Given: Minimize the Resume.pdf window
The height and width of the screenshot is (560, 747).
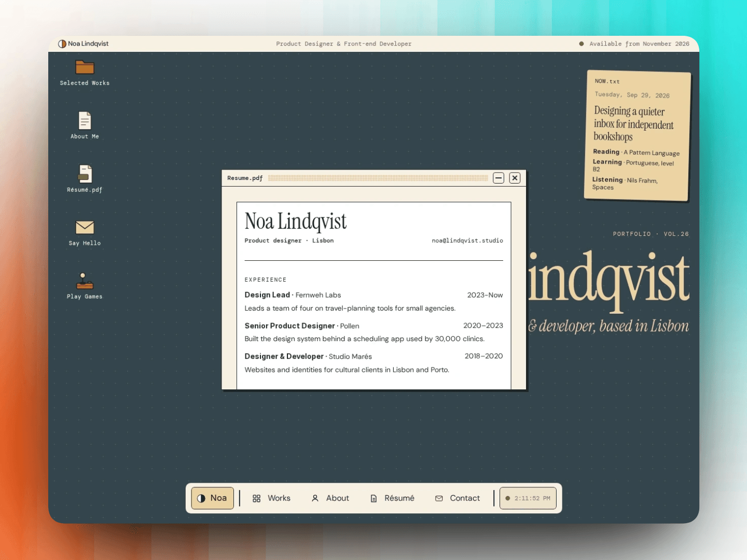Looking at the screenshot, I should [x=499, y=178].
